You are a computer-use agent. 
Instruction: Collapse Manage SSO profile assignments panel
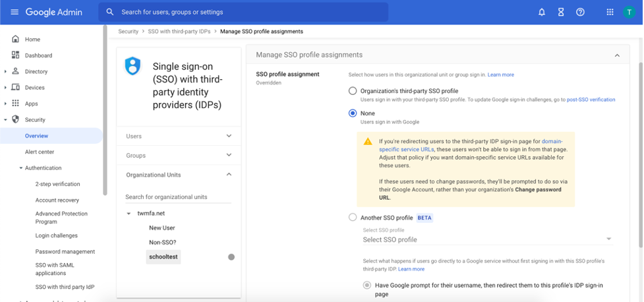coord(617,55)
